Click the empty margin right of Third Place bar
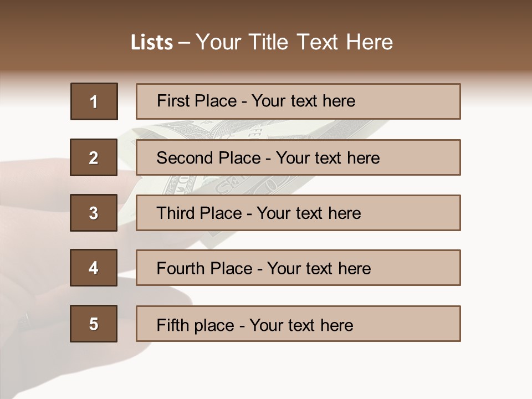 pyautogui.click(x=496, y=213)
